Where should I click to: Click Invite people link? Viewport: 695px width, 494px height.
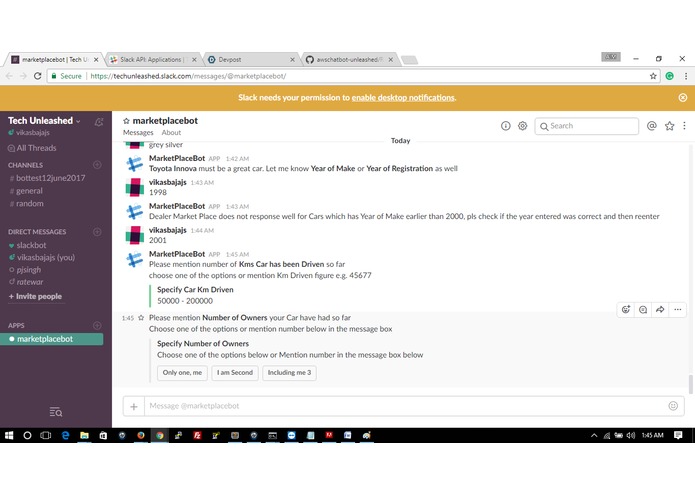(x=35, y=296)
